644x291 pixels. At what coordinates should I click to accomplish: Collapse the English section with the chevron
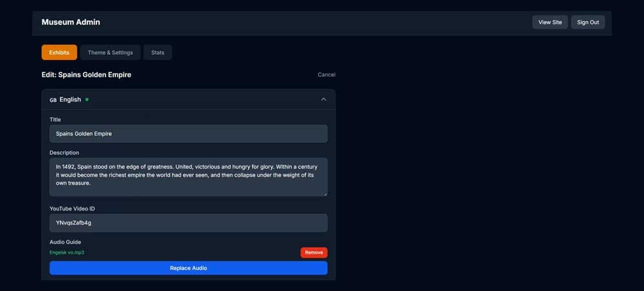[323, 99]
